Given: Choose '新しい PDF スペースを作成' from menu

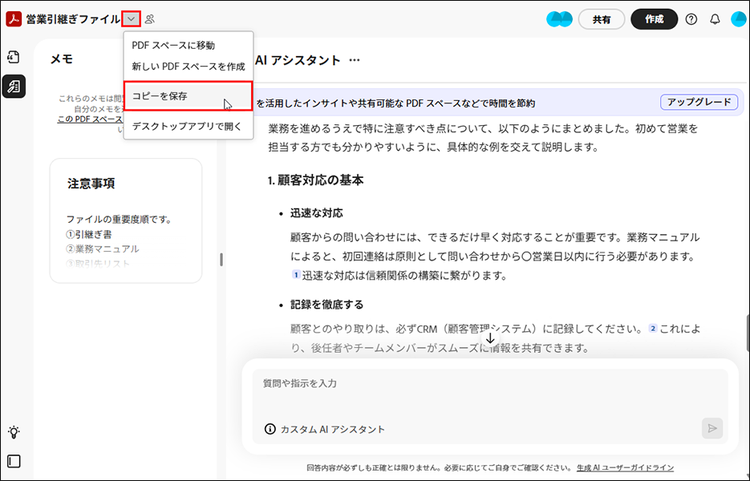Looking at the screenshot, I should click(188, 66).
